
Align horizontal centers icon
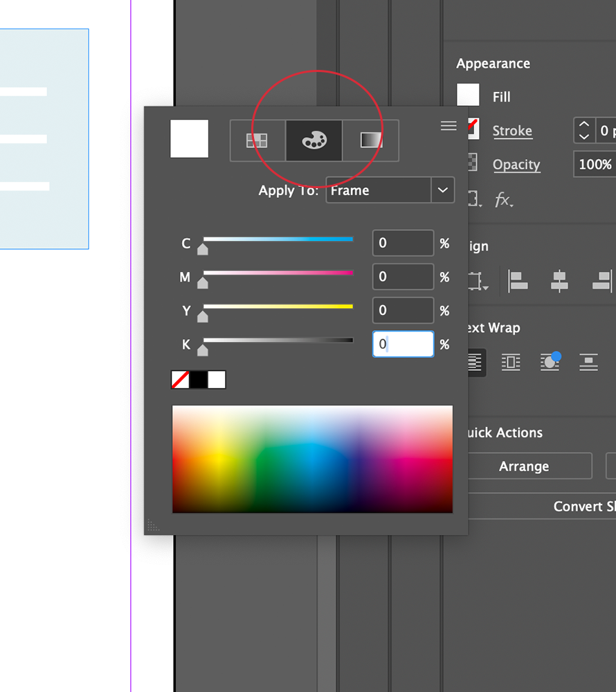coord(559,281)
